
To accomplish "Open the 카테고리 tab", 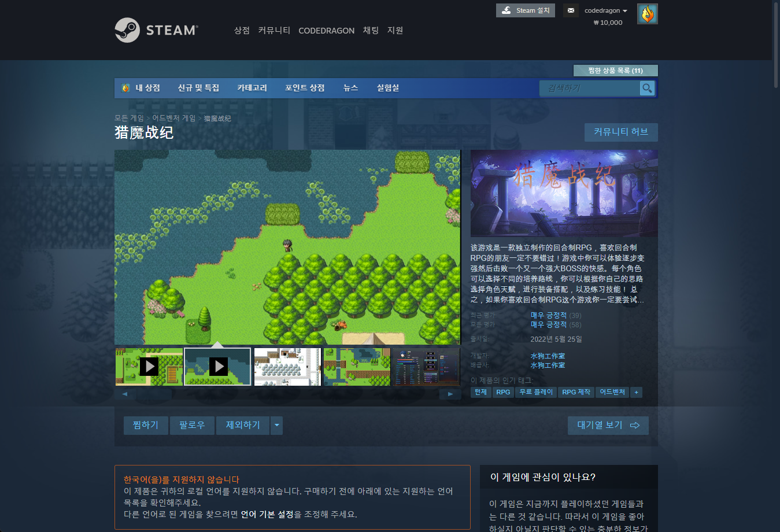I will pyautogui.click(x=252, y=88).
